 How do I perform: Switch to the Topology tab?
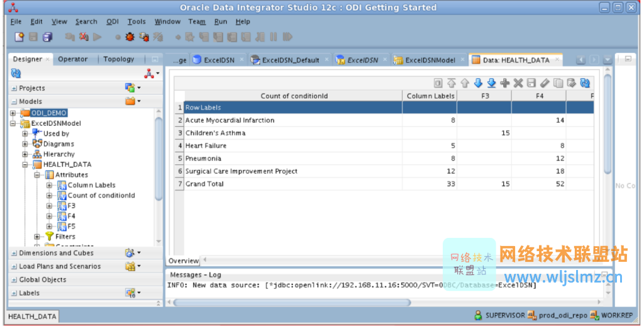(119, 59)
